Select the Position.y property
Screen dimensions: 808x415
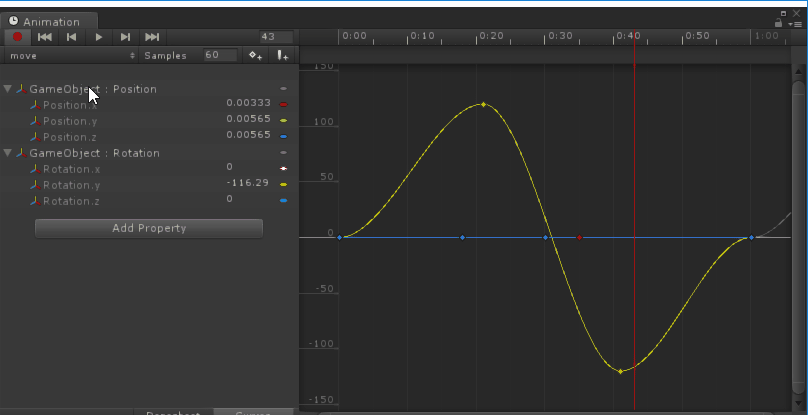tap(70, 121)
